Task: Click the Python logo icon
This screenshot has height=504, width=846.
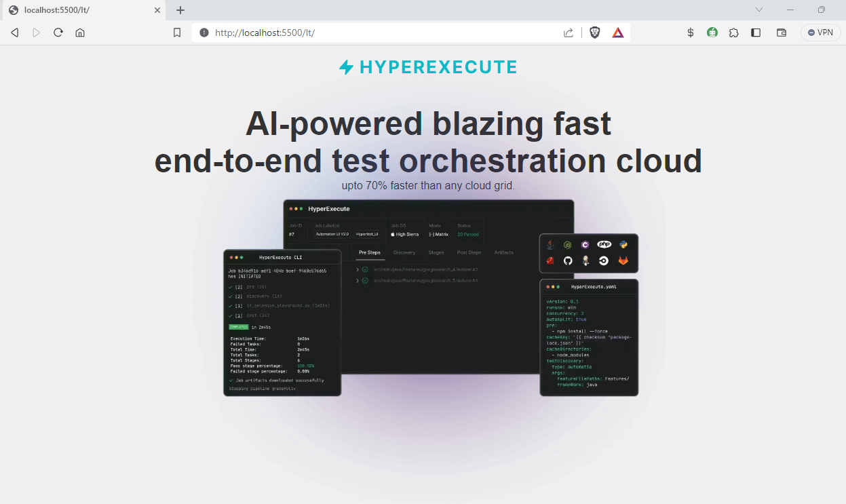Action: tap(623, 245)
